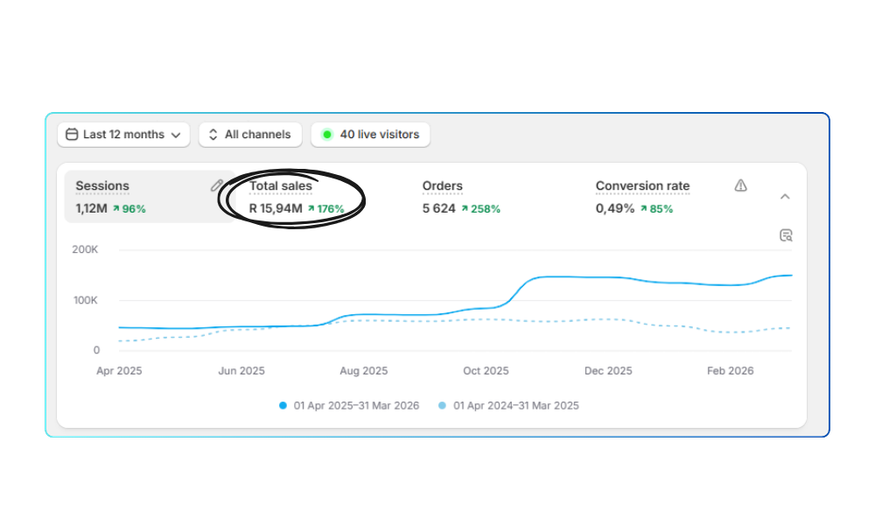Toggle the 01 Apr 2024–31 Mar 2025 legend series
This screenshot has width=875, height=525.
click(509, 406)
